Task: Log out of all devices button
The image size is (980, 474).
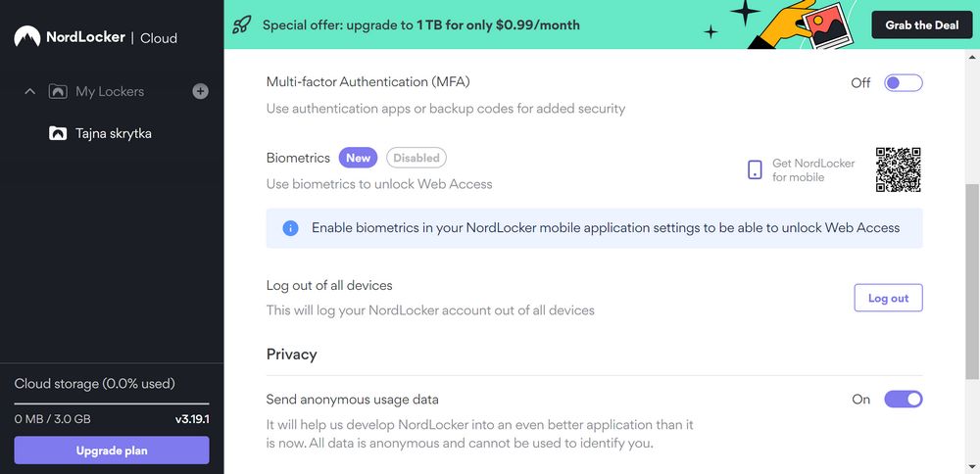Action: (888, 298)
